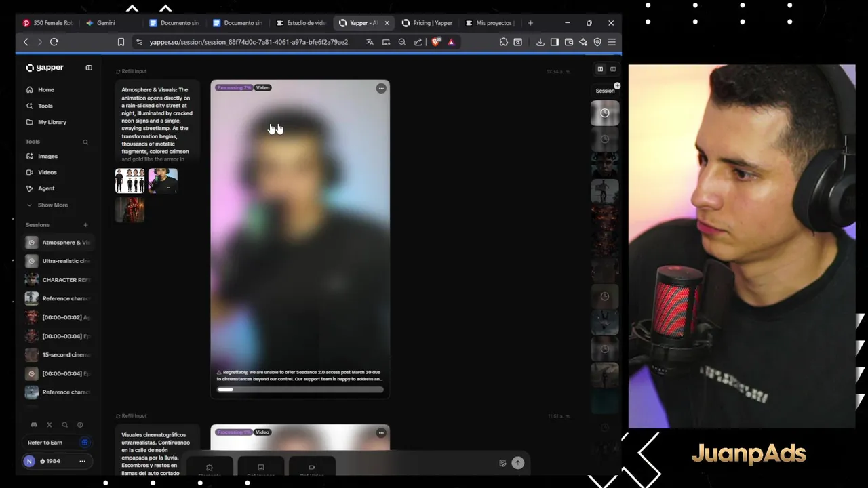The width and height of the screenshot is (868, 488).
Task: Open a new browser tab
Action: click(x=530, y=23)
